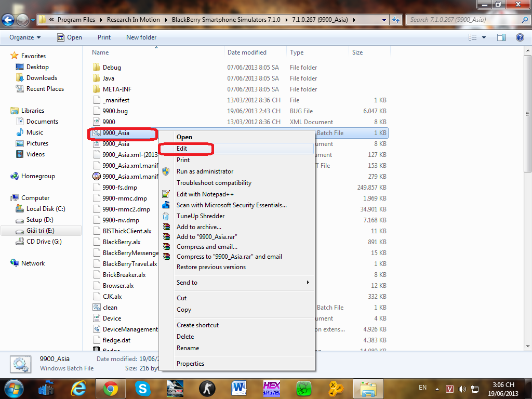Open Google Chrome from the taskbar
This screenshot has width=532, height=399.
pyautogui.click(x=111, y=389)
